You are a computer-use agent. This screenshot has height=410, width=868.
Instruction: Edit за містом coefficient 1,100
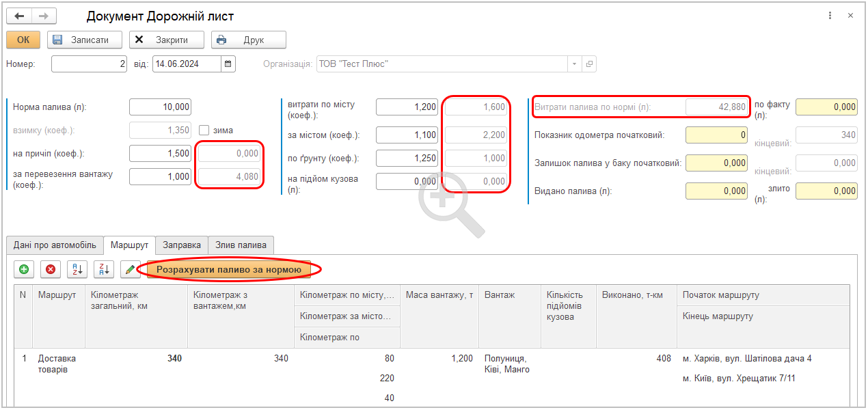pos(407,135)
